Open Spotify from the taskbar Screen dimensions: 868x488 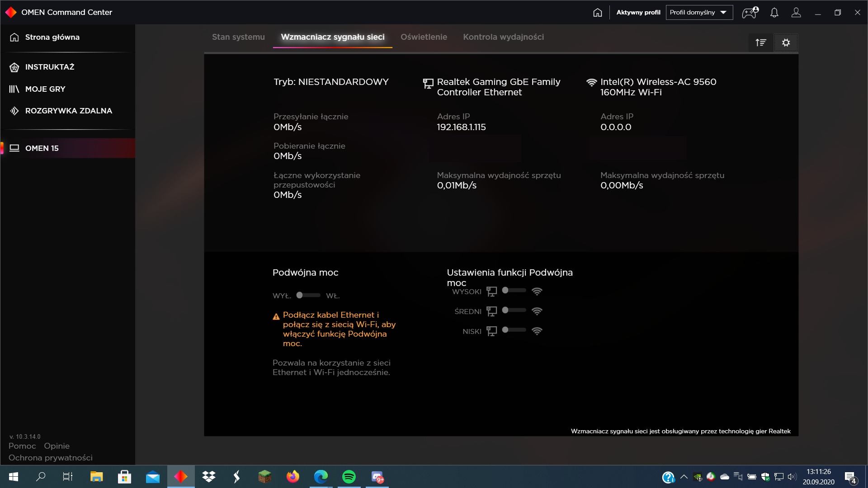[349, 477]
